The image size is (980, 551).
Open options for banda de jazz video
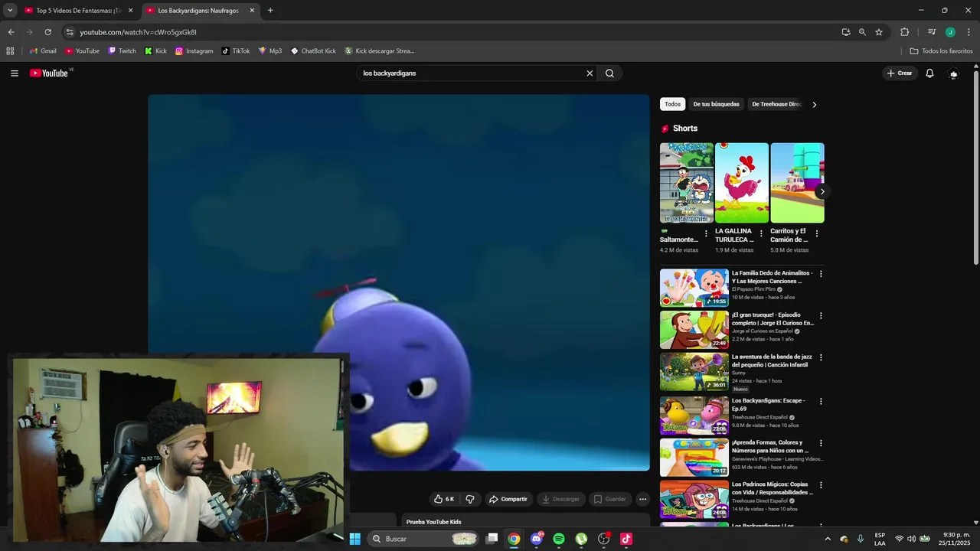coord(821,357)
